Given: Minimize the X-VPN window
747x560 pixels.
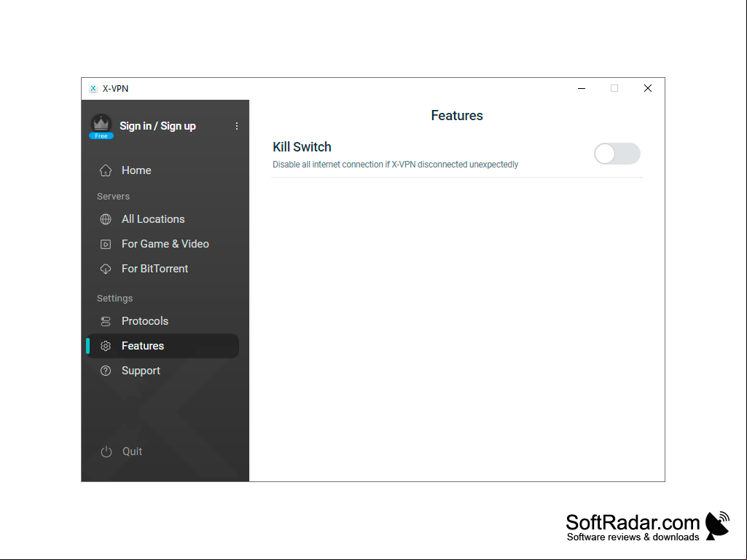Looking at the screenshot, I should click(x=582, y=89).
